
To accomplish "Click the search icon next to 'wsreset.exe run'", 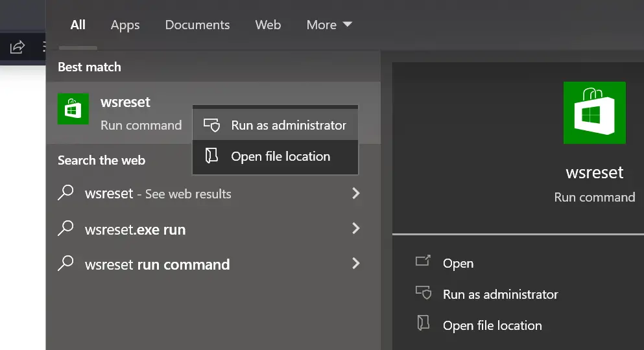I will 66,229.
